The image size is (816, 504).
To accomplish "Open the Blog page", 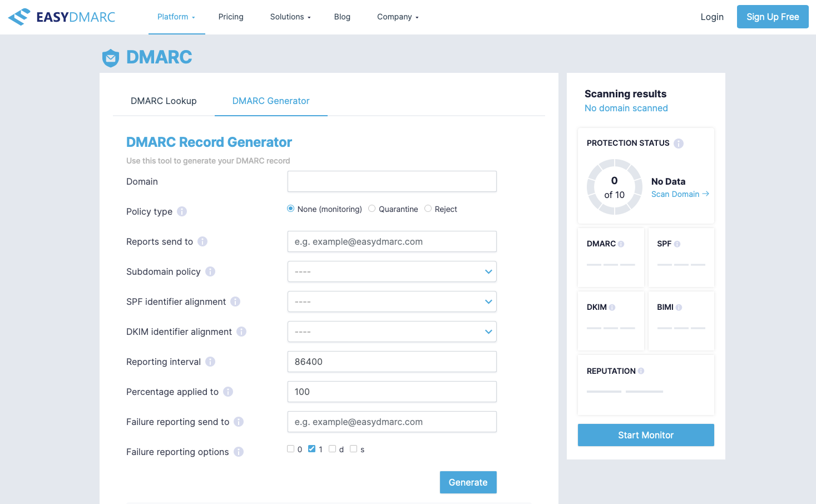I will (x=342, y=17).
